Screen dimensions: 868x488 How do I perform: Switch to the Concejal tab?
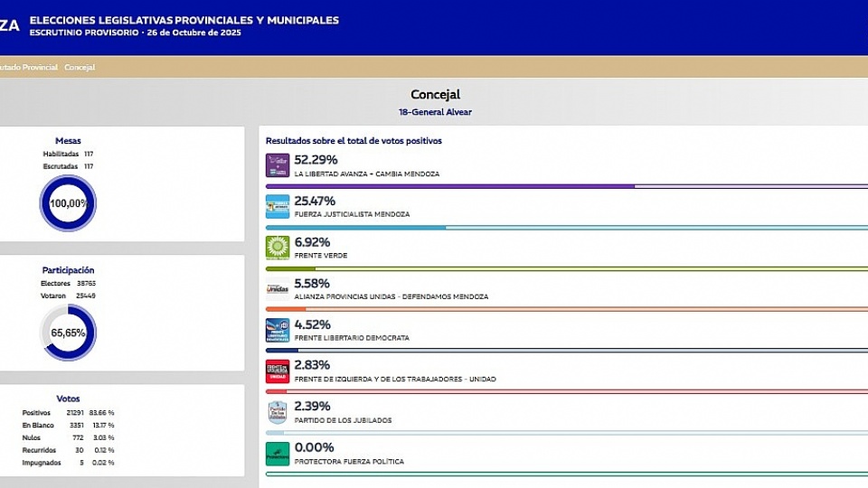80,68
